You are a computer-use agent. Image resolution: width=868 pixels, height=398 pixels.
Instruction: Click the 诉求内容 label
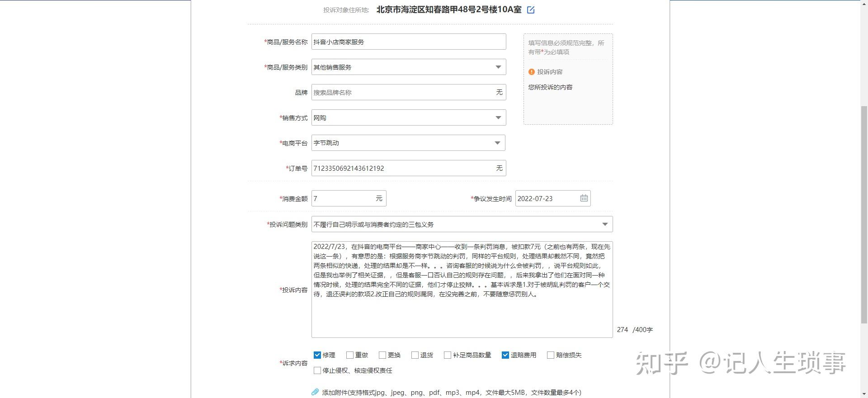click(294, 363)
